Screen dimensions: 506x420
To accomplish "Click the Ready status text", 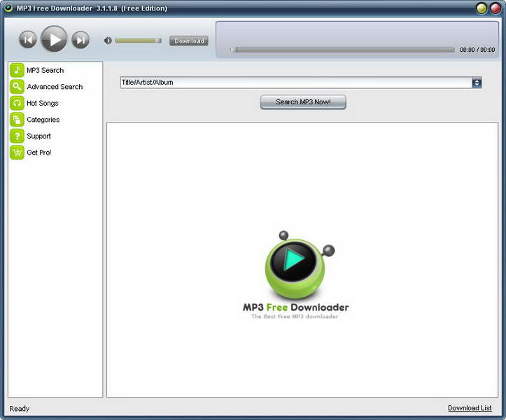I will 20,409.
